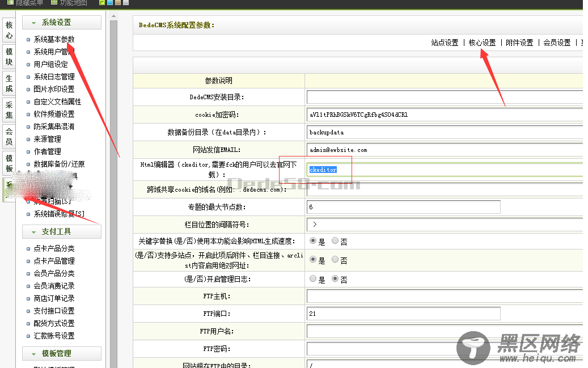The image size is (588, 368).
Task: Switch to 站点设置 config tab
Action: click(445, 43)
